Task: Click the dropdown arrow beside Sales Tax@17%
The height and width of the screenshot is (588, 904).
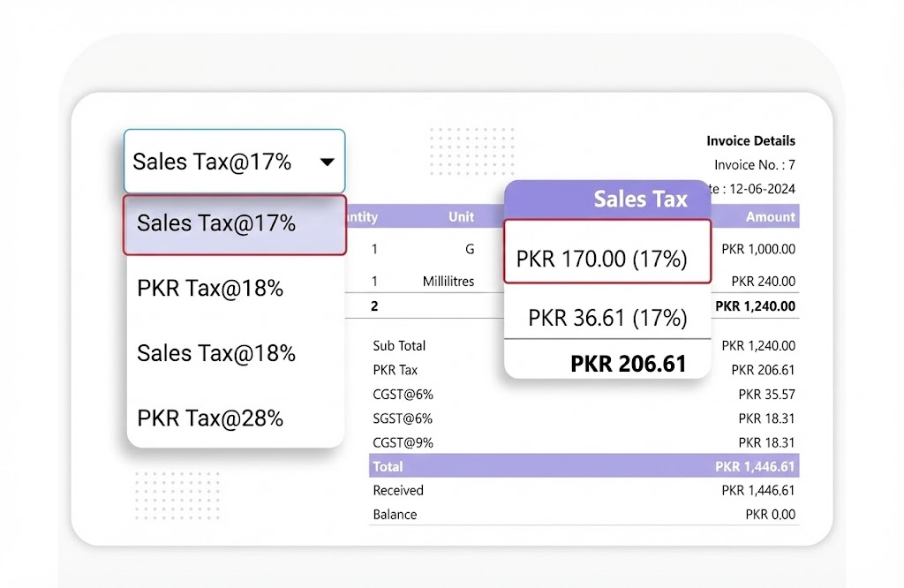Action: tap(327, 162)
